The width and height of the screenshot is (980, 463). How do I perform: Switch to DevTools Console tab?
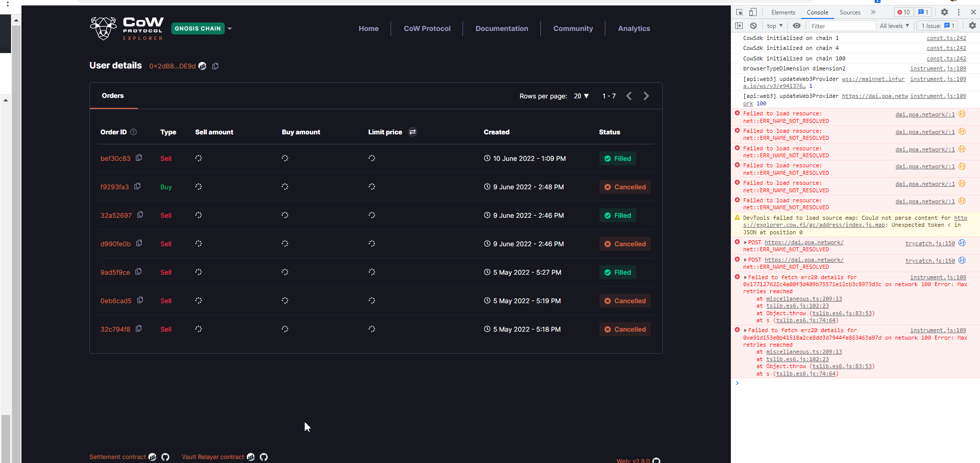pyautogui.click(x=817, y=12)
